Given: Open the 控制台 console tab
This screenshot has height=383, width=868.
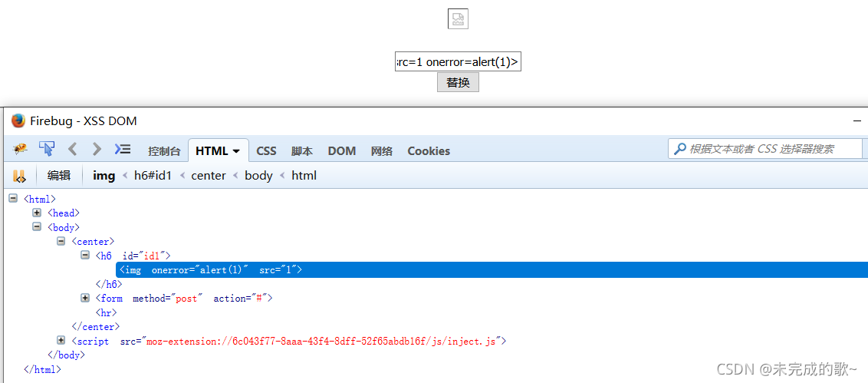Looking at the screenshot, I should tap(164, 150).
